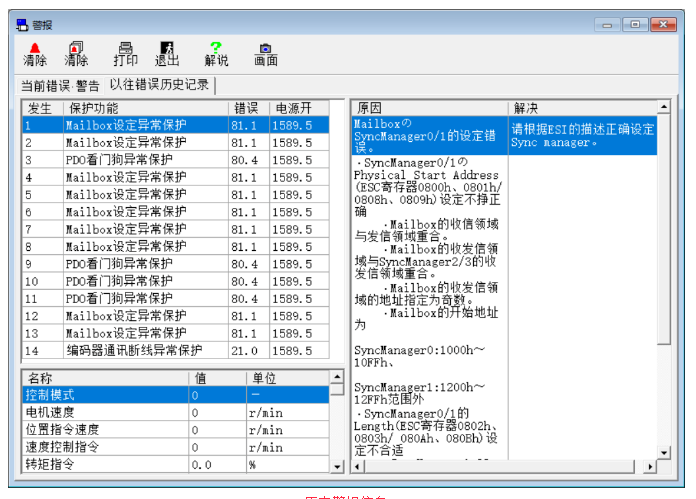Select history row 10 PDO看门狗异常保护
This screenshot has width=696, height=499.
coord(176,281)
